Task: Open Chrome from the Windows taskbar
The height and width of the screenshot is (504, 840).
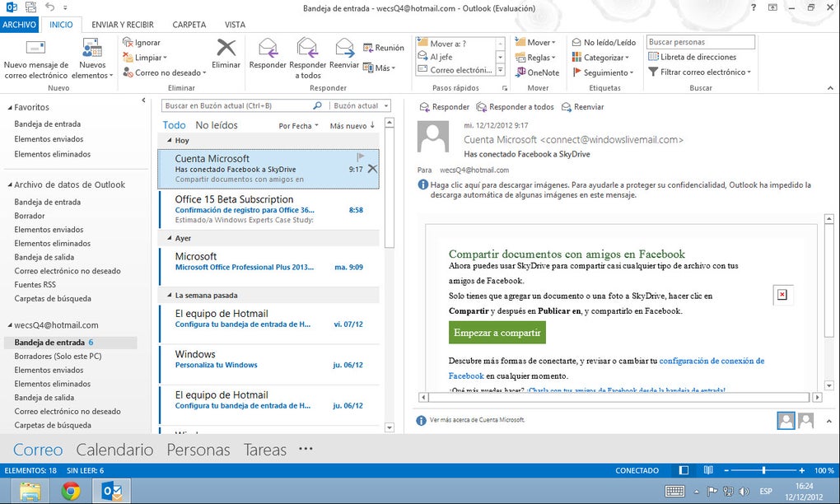Action: pos(71,491)
